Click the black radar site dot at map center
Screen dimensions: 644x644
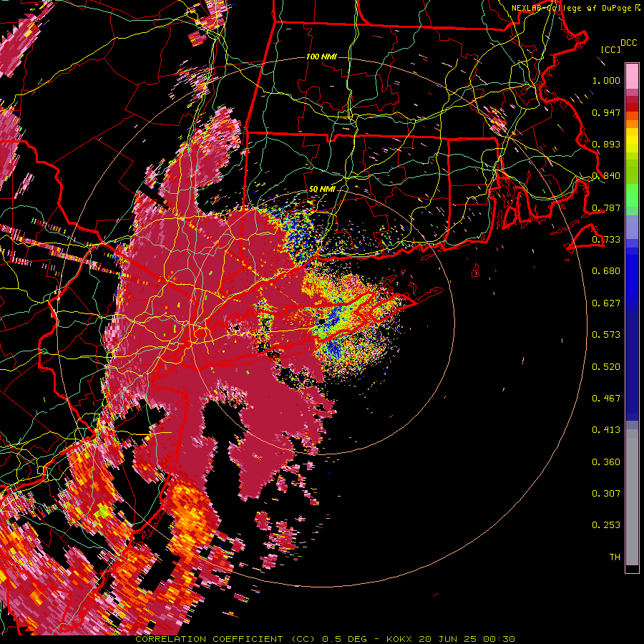(x=323, y=321)
